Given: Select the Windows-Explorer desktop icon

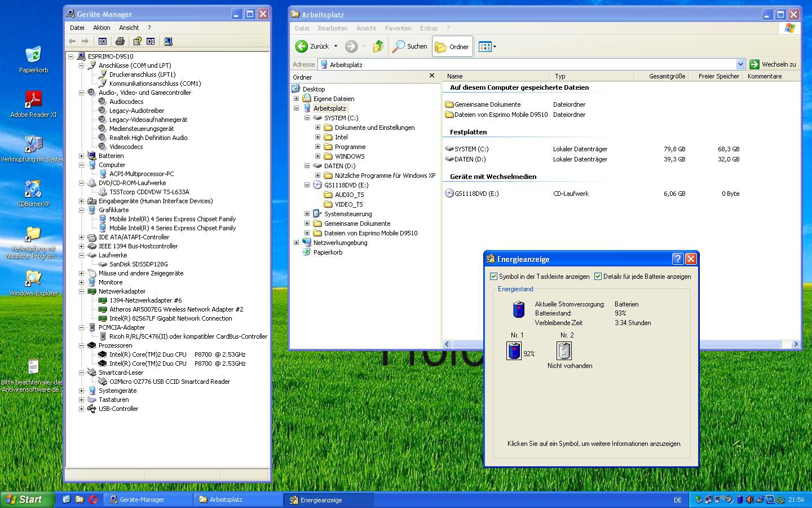Looking at the screenshot, I should [33, 282].
